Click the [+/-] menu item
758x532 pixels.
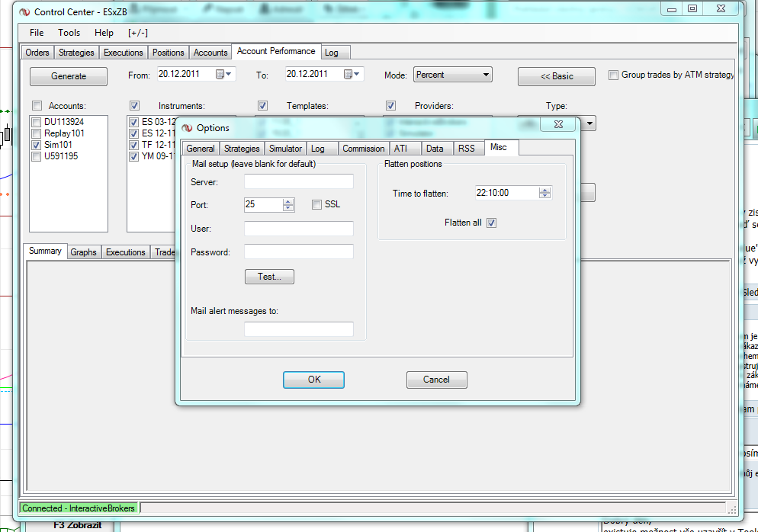138,32
